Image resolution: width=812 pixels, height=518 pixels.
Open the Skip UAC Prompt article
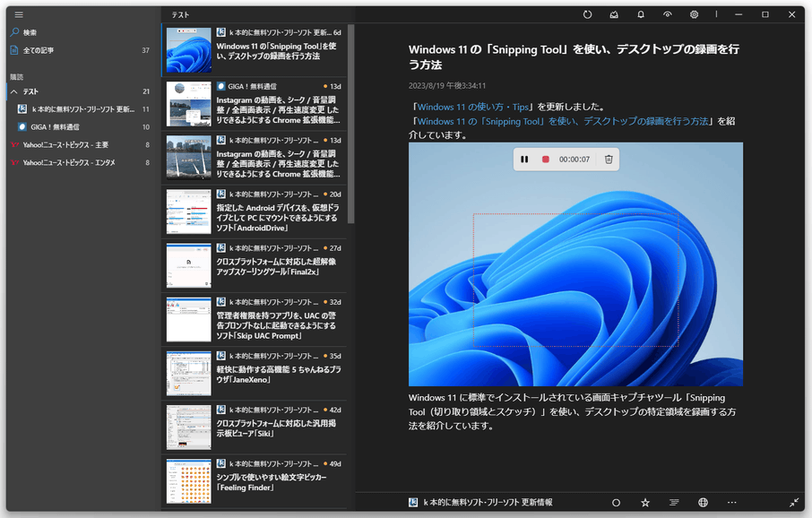point(255,319)
